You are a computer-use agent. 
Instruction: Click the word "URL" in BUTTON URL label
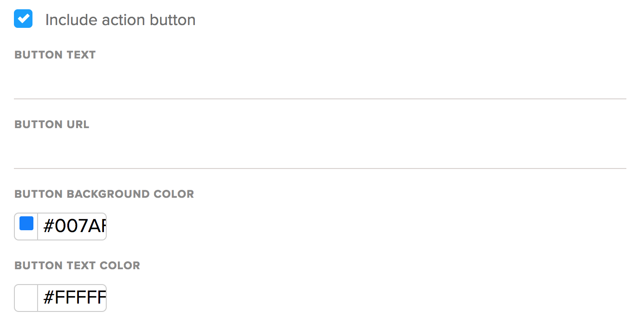tap(77, 124)
